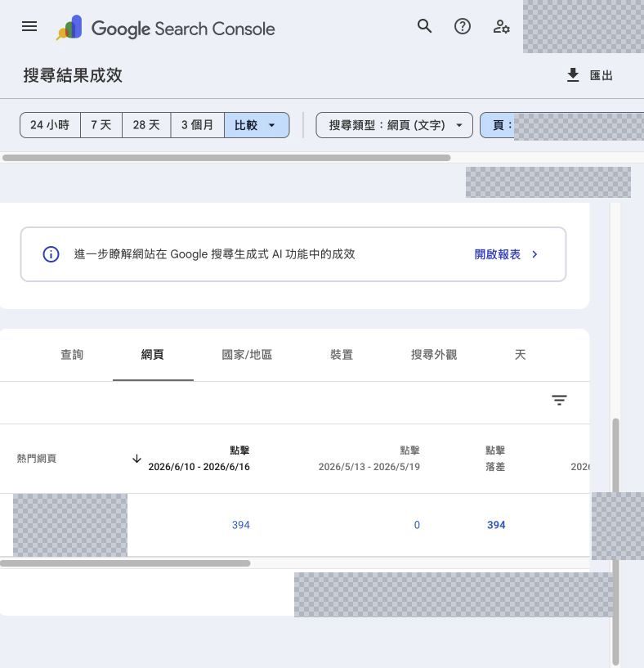Click the 頁 filter chip

[498, 125]
